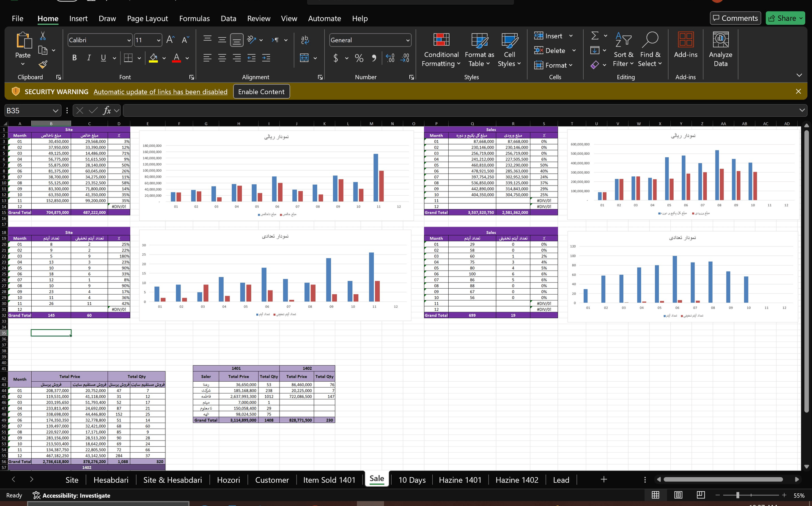Click the Center align icon
This screenshot has height=506, width=812.
[222, 58]
